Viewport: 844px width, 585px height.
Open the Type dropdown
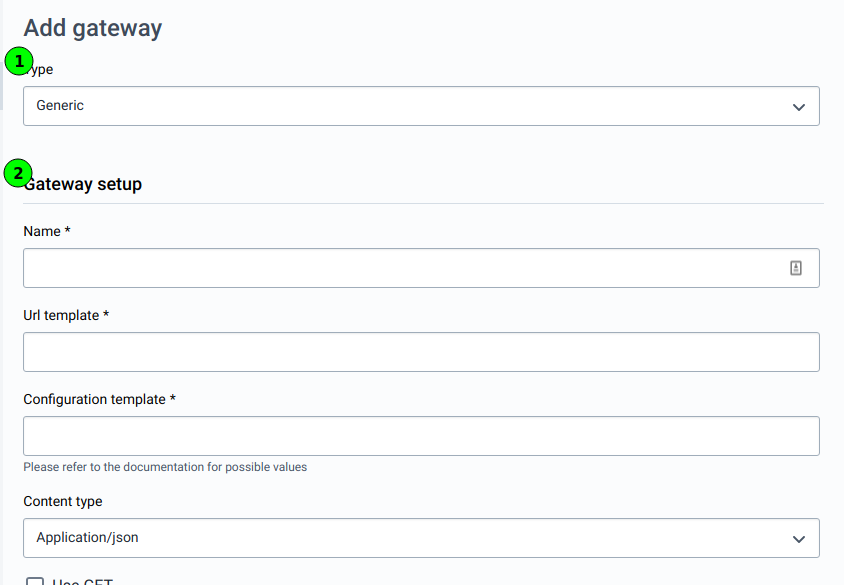click(420, 105)
